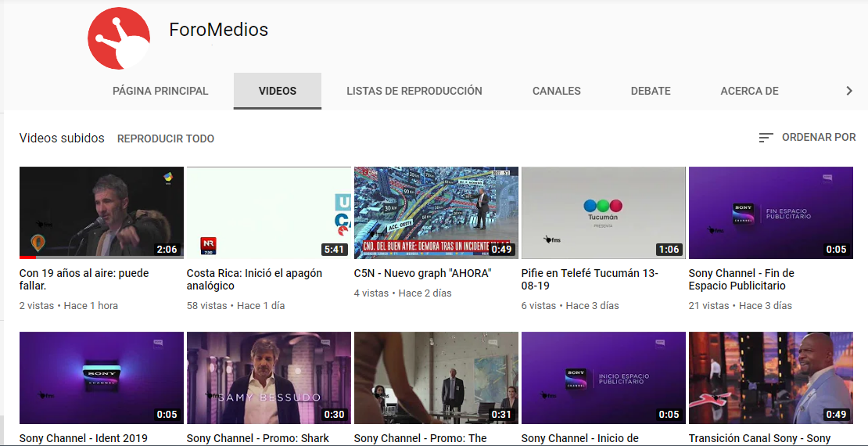
Task: Click the 1:06 duration badge
Action: 669,250
